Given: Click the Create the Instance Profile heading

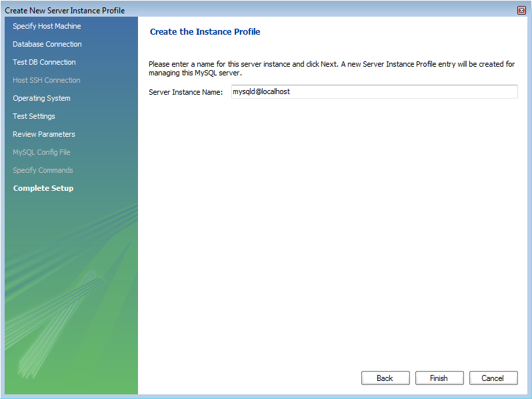Looking at the screenshot, I should (205, 31).
